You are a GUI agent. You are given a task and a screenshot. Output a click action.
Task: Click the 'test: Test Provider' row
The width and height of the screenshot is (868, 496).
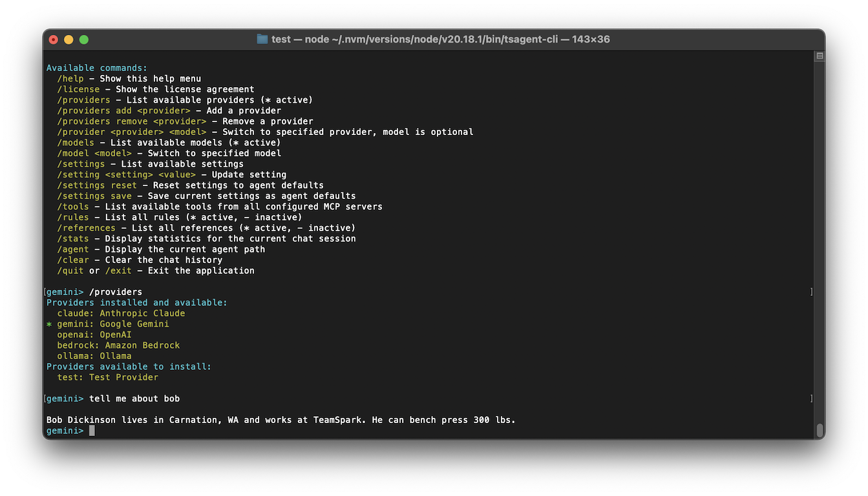click(107, 377)
